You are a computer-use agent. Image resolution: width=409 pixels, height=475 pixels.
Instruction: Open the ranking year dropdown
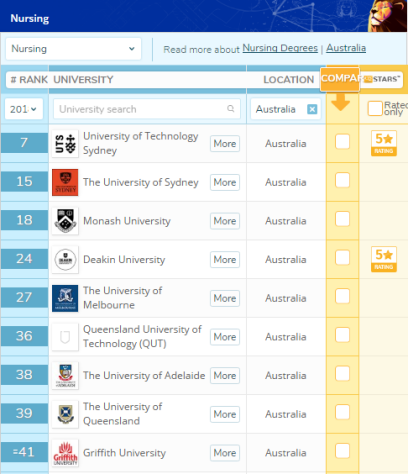point(24,109)
